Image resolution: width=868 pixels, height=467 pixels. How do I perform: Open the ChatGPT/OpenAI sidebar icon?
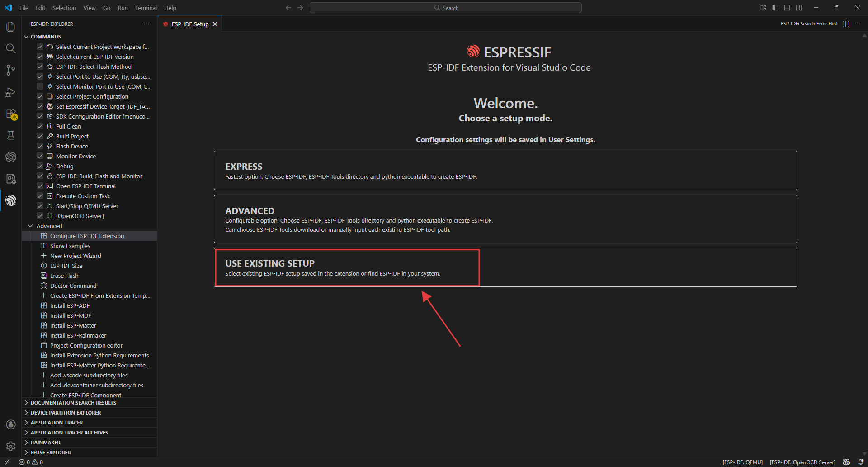tap(11, 157)
